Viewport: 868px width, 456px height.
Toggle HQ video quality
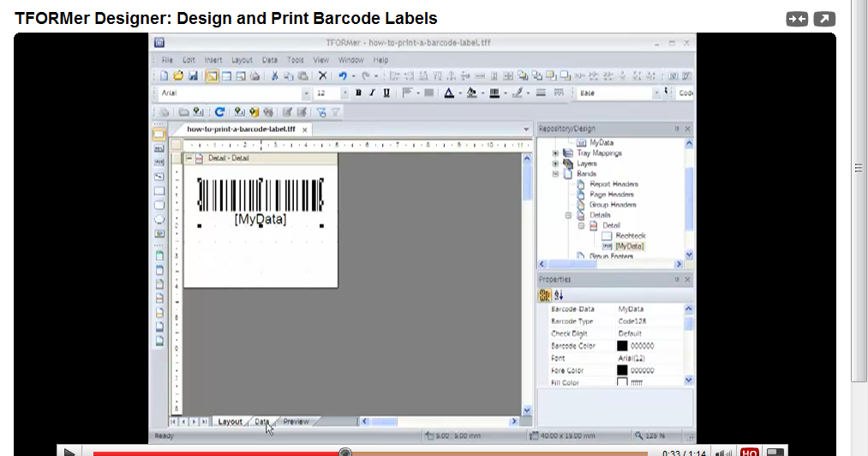point(749,452)
